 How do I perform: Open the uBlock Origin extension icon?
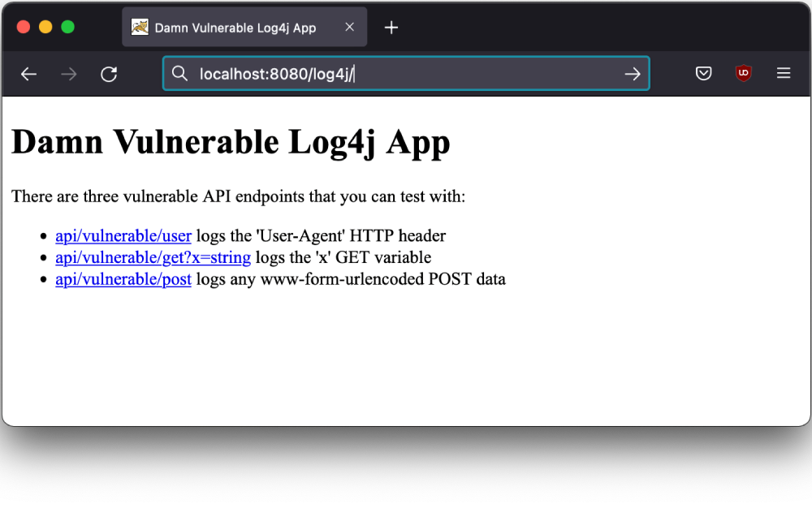coord(743,73)
